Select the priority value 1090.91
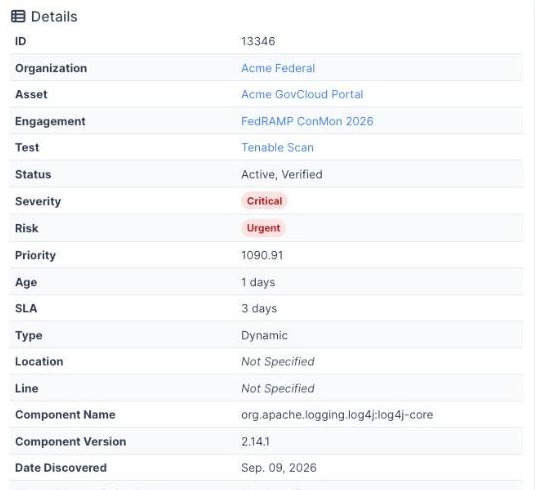Viewport: 535px width, 490px height. click(262, 255)
